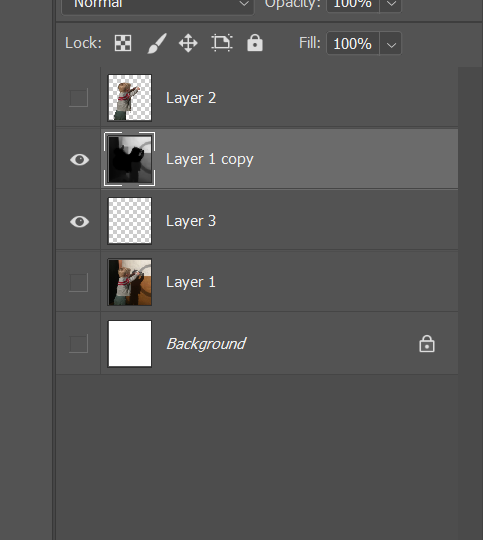This screenshot has height=540, width=483.
Task: Select the "Layer 3" name text
Action: pyautogui.click(x=191, y=221)
